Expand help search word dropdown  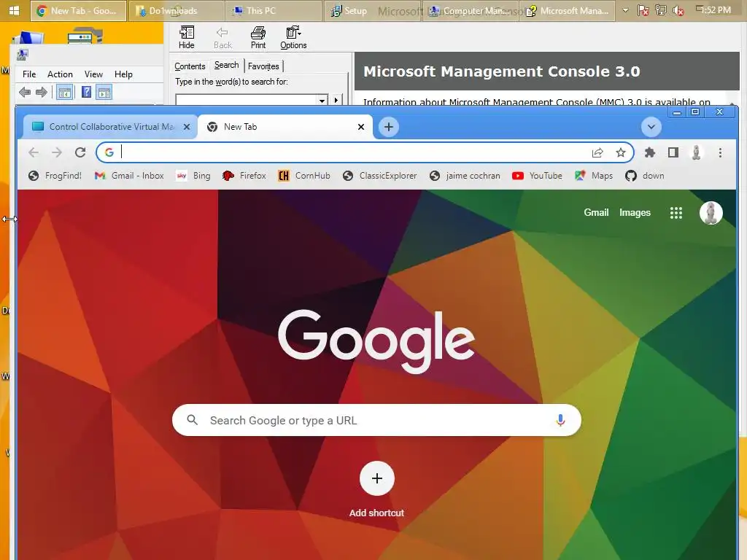[x=322, y=100]
